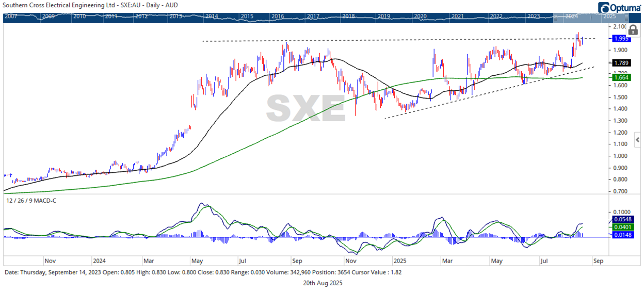
Task: Click the 0.700 price axis label
Action: coord(621,191)
